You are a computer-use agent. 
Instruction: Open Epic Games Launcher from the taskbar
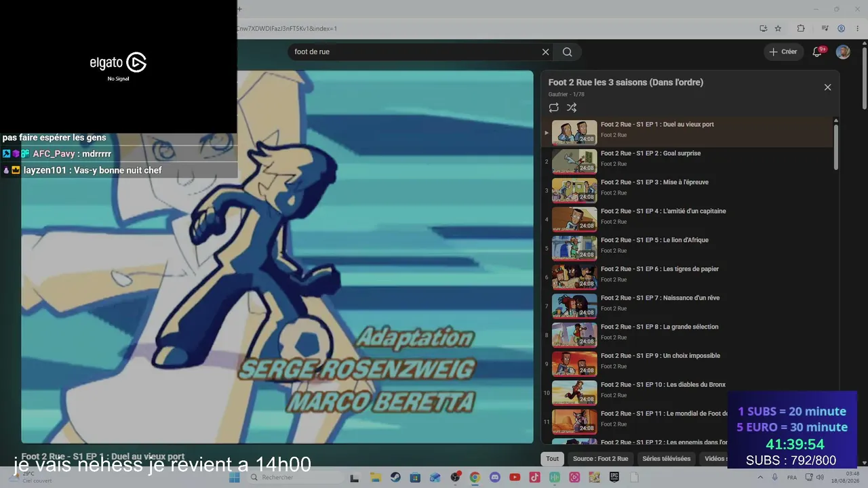(x=614, y=478)
